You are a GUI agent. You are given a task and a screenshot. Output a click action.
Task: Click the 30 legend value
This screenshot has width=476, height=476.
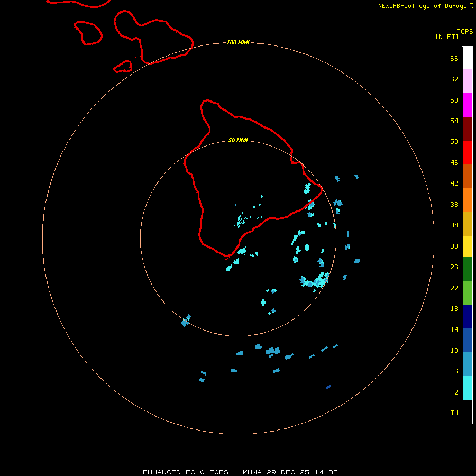[454, 246]
